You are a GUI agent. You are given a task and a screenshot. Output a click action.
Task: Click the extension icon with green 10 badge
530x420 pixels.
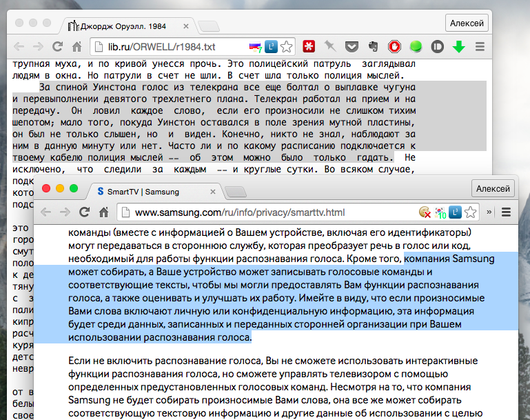pyautogui.click(x=440, y=212)
